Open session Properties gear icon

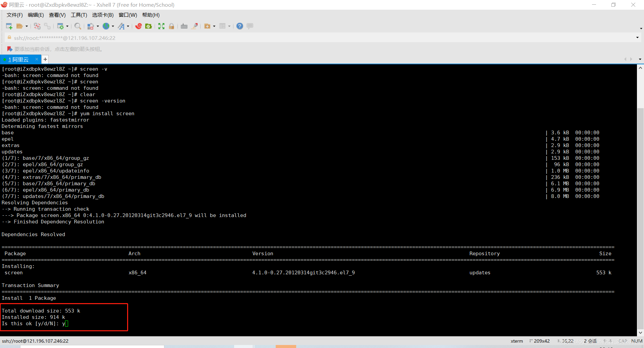[60, 26]
